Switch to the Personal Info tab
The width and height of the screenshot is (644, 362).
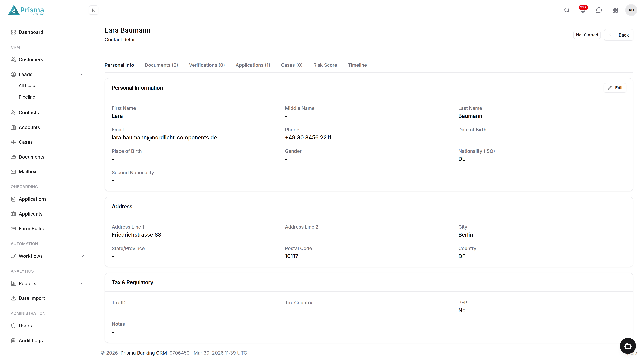[119, 65]
